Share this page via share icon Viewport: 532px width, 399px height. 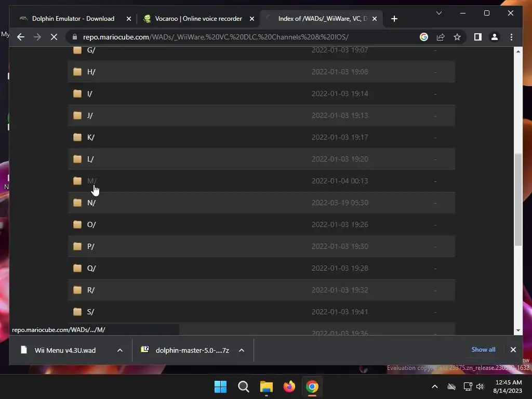[441, 37]
